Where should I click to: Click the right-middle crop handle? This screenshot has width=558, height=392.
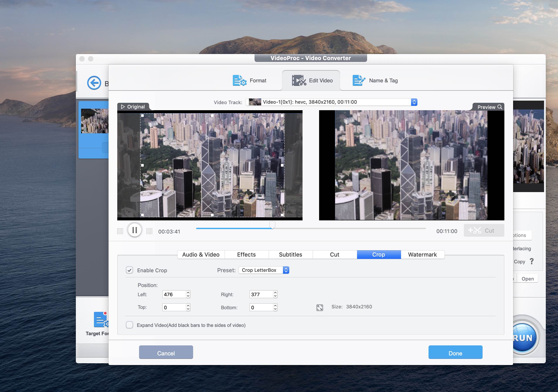(x=282, y=165)
